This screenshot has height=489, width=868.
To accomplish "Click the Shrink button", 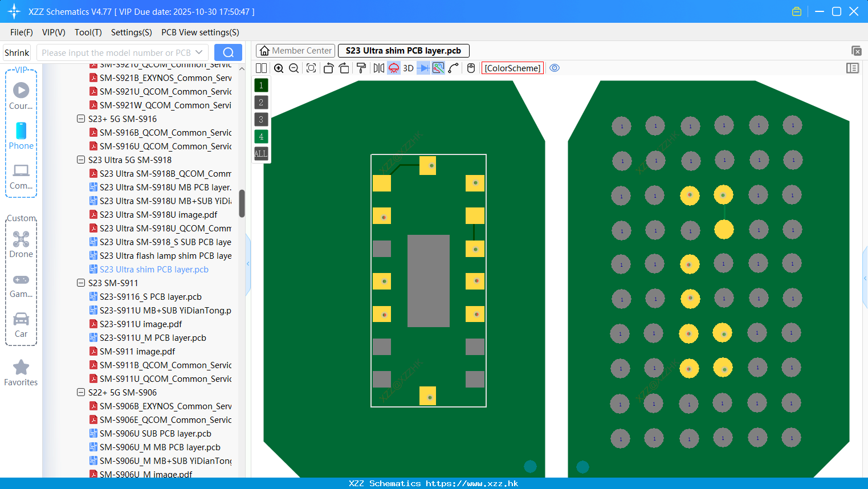I will click(x=17, y=53).
